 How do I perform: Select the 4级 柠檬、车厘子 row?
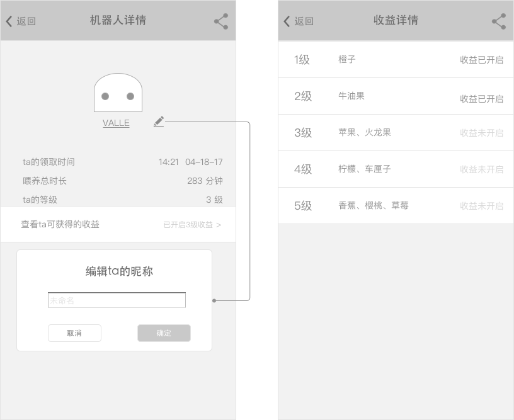click(396, 169)
